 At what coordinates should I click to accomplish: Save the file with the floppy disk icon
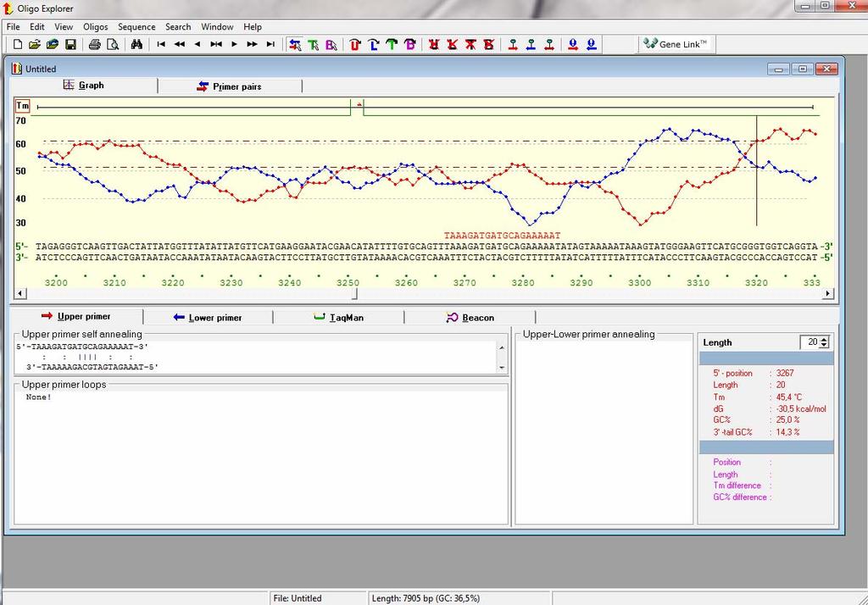coord(70,44)
